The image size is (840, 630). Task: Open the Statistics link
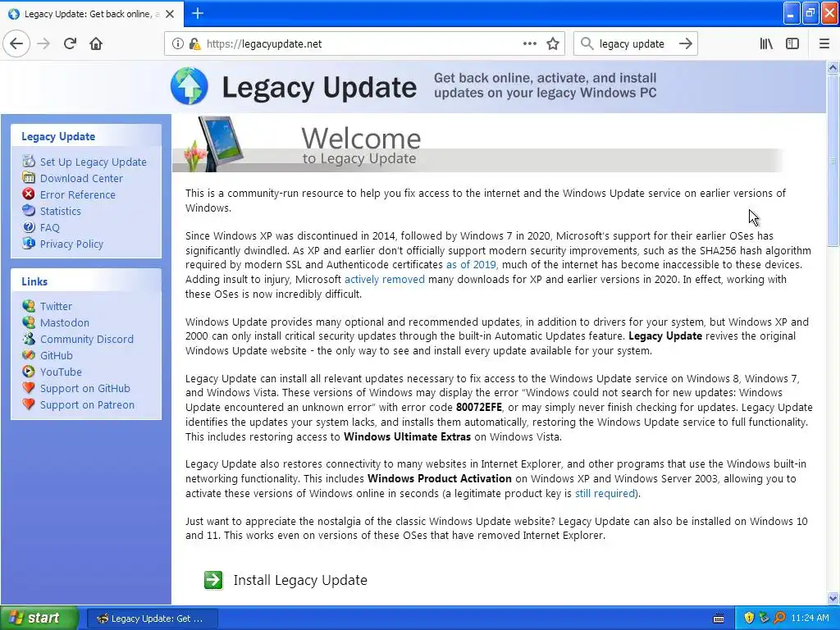(x=61, y=211)
